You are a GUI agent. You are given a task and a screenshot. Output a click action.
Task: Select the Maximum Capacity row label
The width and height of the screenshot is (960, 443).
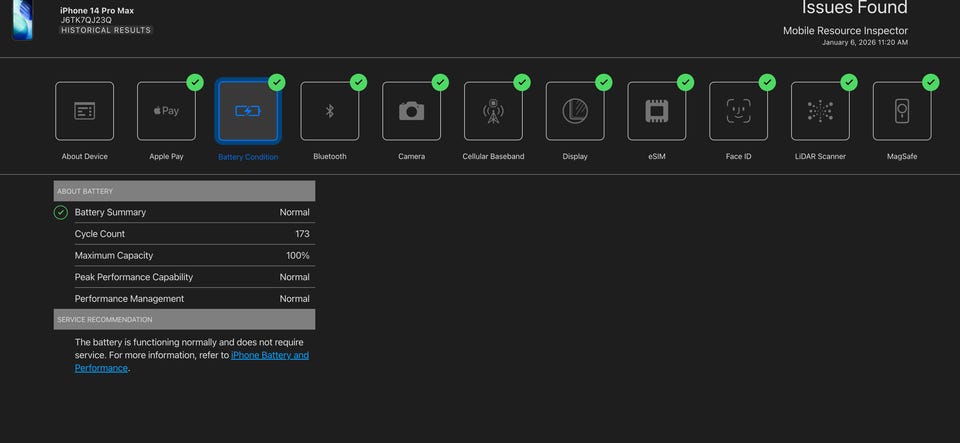click(114, 256)
